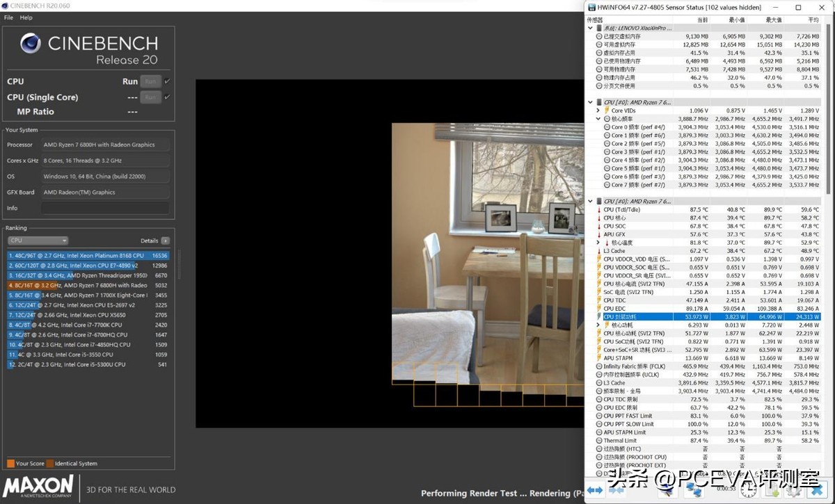This screenshot has width=835, height=504.
Task: Select the Xeon E5-2697 v2 ranking row
Action: [88, 304]
